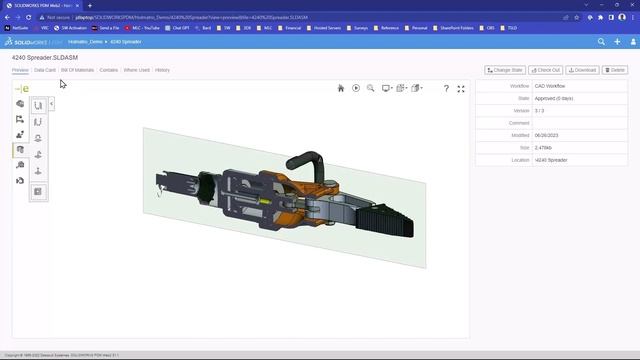
Task: Click the Approved state value
Action: pyautogui.click(x=554, y=98)
